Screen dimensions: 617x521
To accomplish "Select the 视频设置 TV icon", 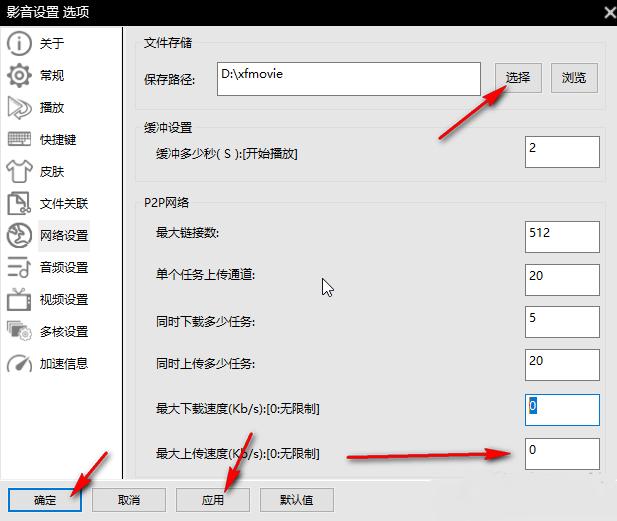I will point(19,300).
